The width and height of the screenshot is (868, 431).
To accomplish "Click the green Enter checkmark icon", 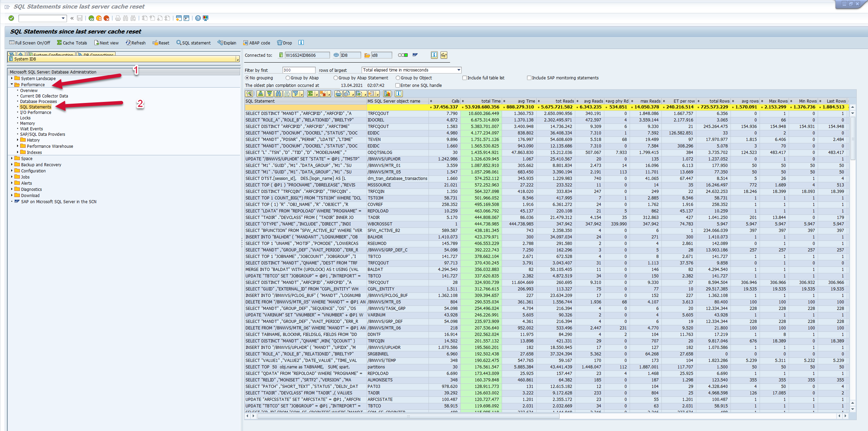I will 11,18.
